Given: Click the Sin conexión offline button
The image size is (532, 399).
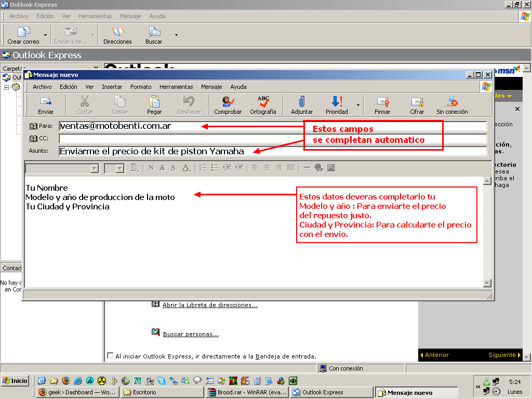Looking at the screenshot, I should point(452,105).
